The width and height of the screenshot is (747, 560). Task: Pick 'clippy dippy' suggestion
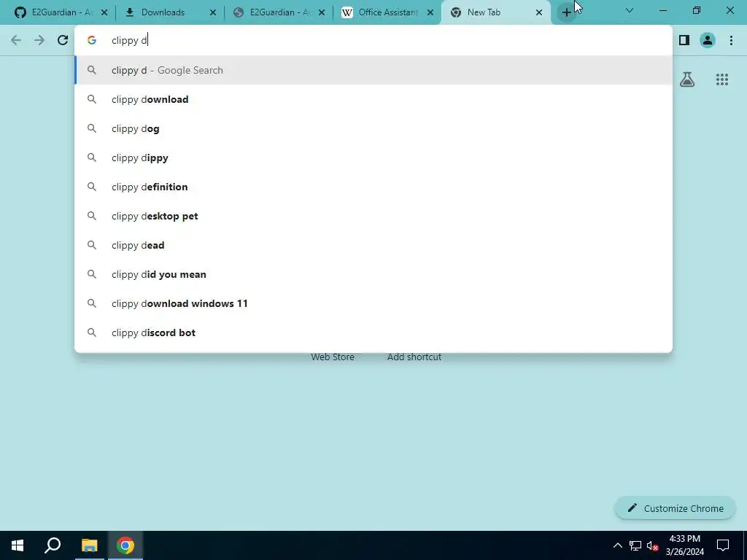373,157
